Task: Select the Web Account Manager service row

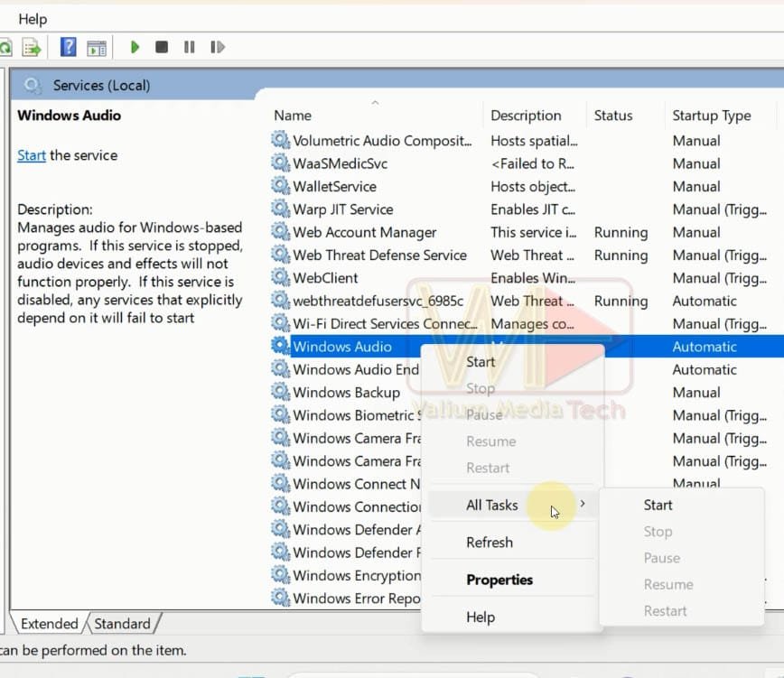Action: [x=527, y=232]
